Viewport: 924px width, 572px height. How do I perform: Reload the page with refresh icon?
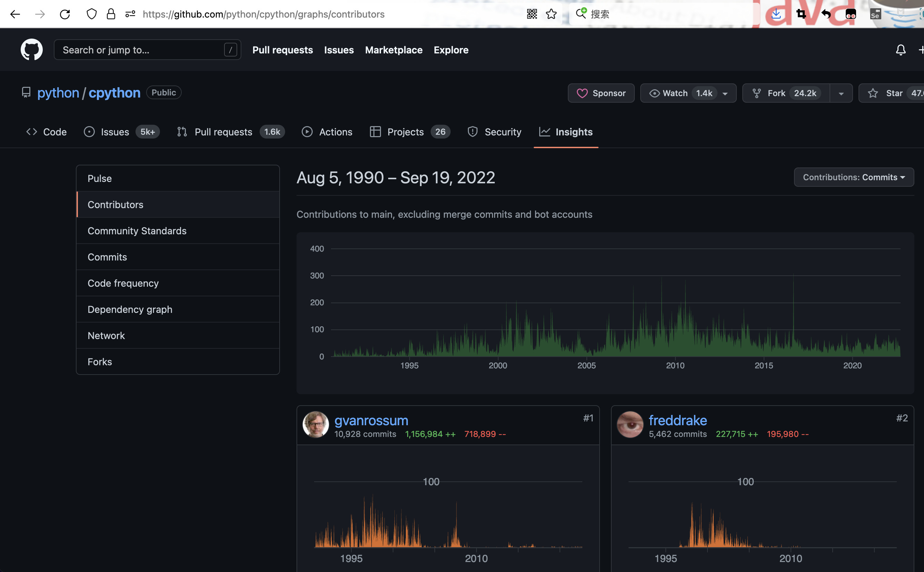(x=65, y=14)
